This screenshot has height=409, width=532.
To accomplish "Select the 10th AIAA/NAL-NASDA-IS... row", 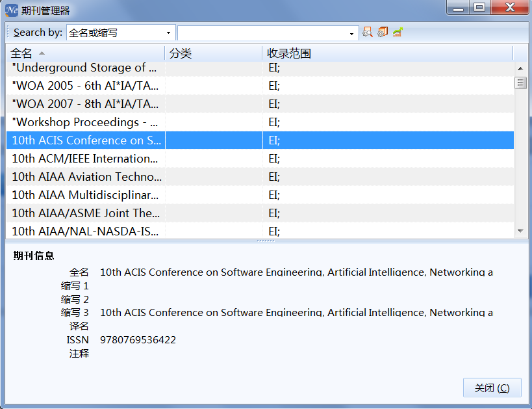I will (x=260, y=231).
